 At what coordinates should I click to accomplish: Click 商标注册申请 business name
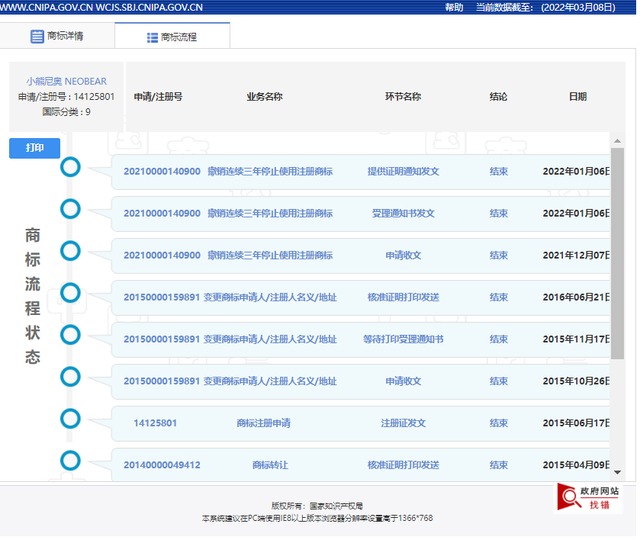click(264, 423)
